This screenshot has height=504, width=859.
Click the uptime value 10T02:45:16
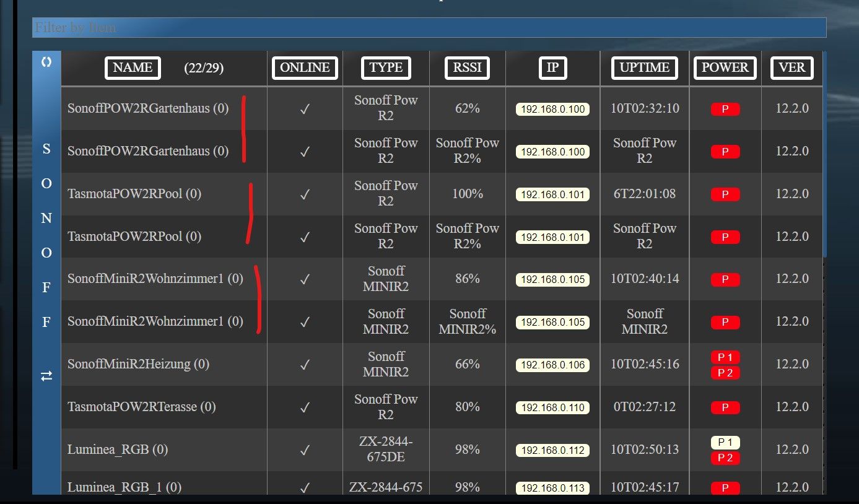[645, 364]
